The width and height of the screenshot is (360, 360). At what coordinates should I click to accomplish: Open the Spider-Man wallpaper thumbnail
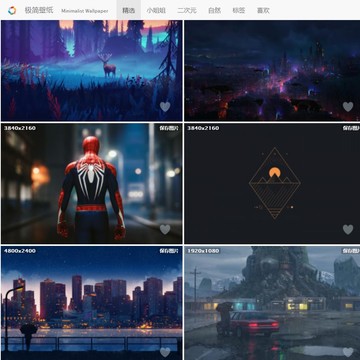(x=91, y=183)
